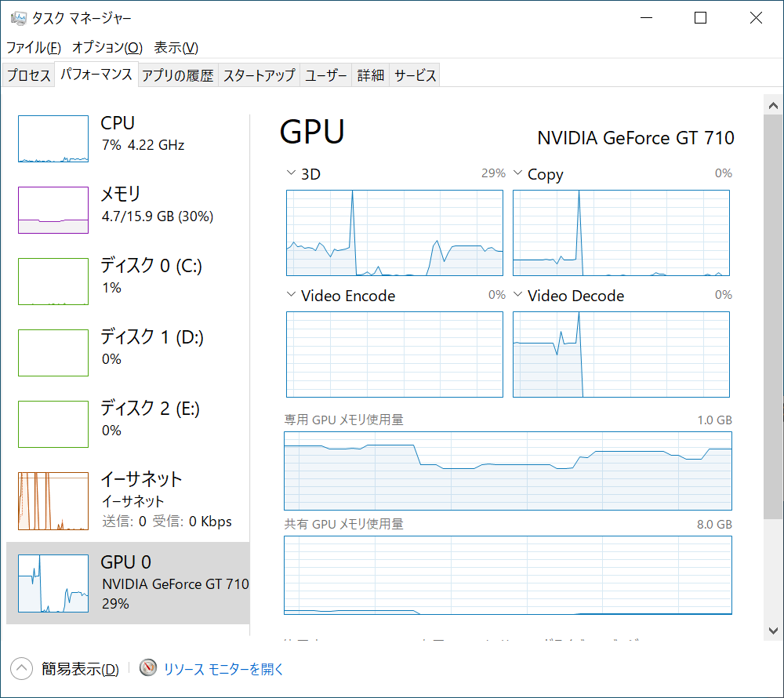784x698 pixels.
Task: Open the オプション(O) menu
Action: tap(107, 47)
